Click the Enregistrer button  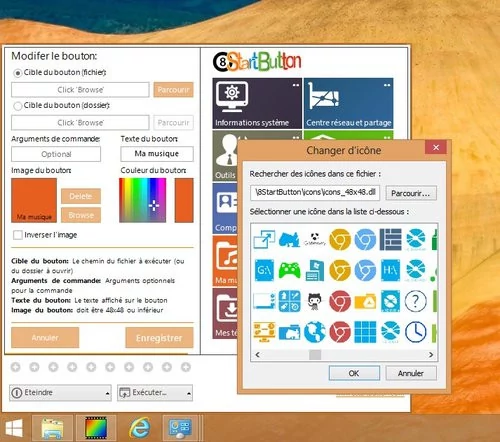159,338
